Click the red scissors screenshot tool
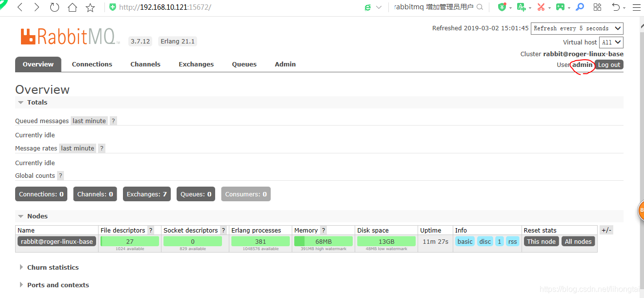This screenshot has height=298, width=644. pos(541,7)
